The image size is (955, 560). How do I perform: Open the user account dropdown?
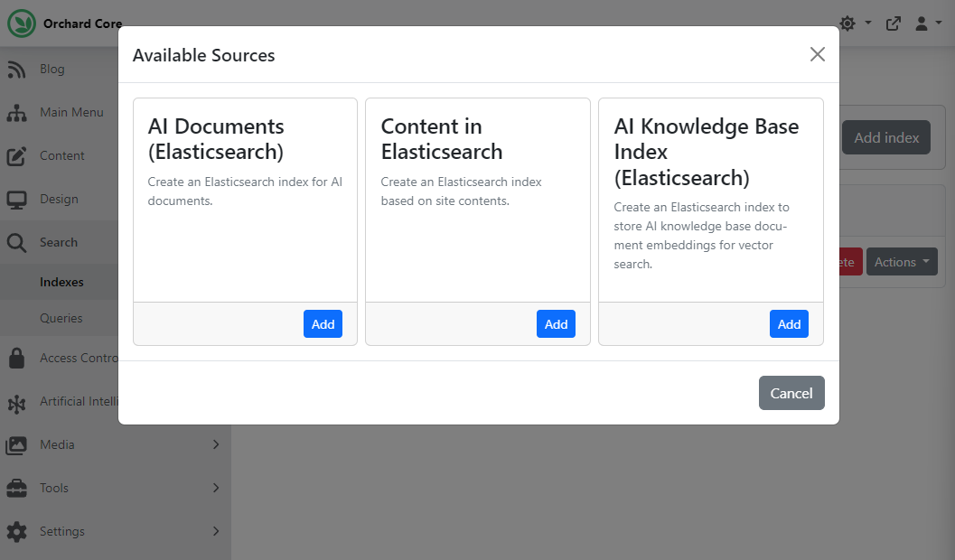click(928, 23)
